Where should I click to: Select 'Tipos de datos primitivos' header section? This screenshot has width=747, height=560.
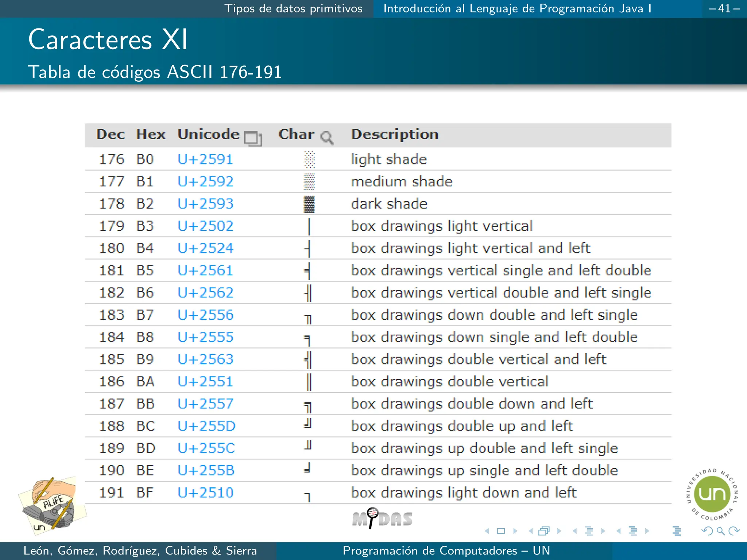point(293,8)
